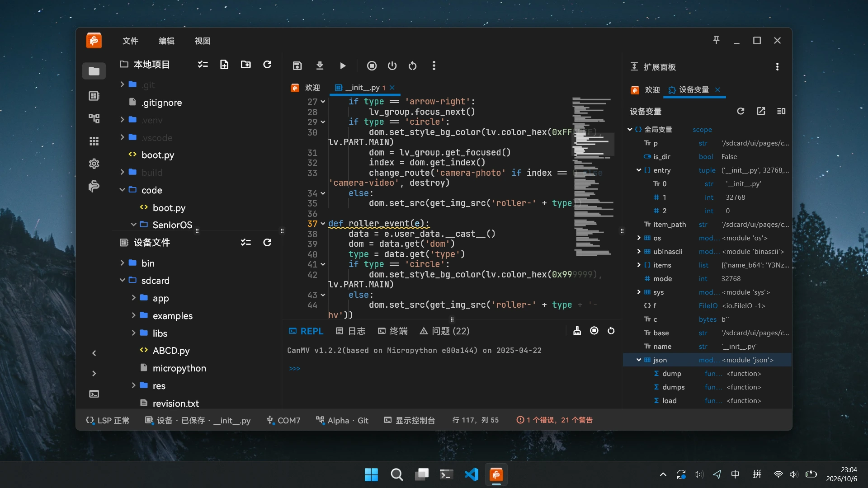Toggle fold on line 37 def roller_event
The height and width of the screenshot is (488, 868).
point(323,224)
